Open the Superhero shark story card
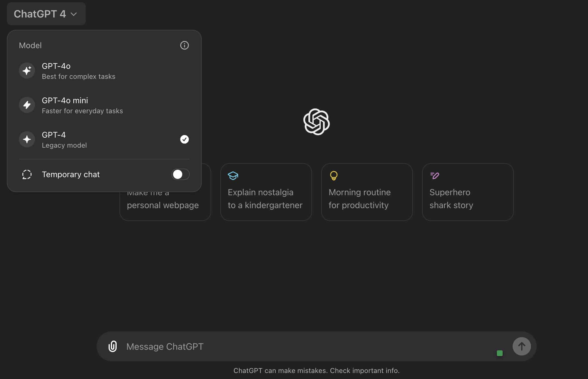 coord(468,192)
